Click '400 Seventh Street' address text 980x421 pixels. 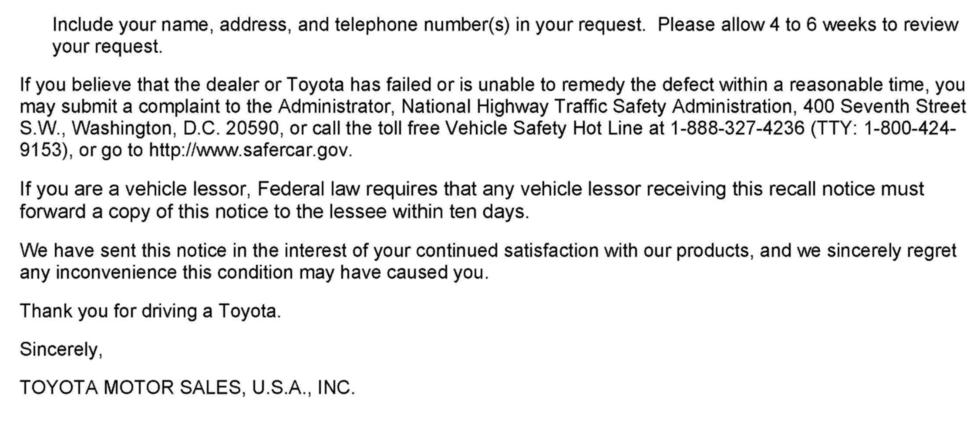(885, 107)
